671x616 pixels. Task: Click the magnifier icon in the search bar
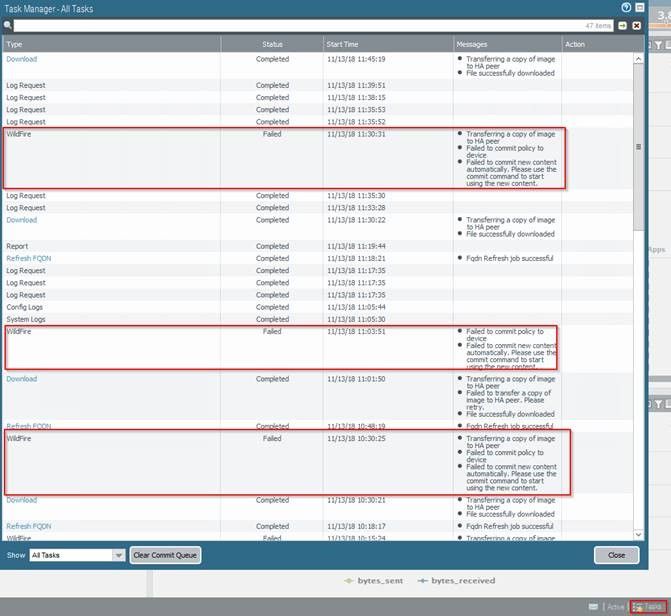[x=8, y=25]
